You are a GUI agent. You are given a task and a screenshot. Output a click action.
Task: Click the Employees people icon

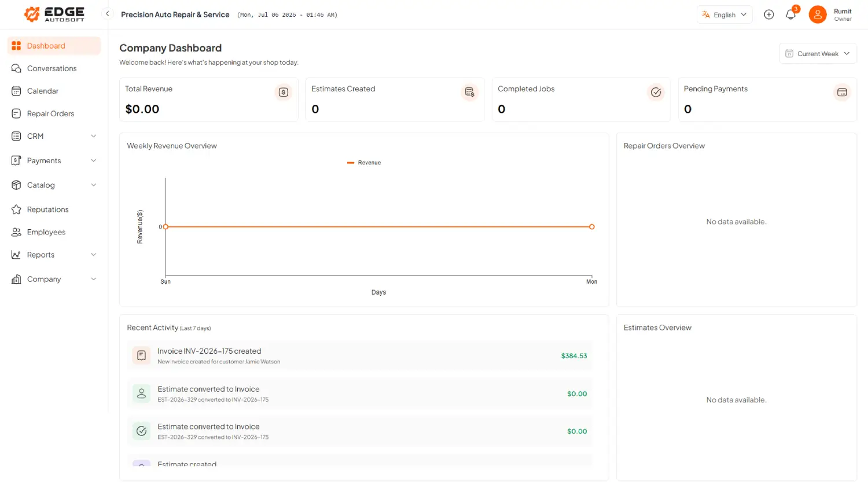tap(16, 232)
